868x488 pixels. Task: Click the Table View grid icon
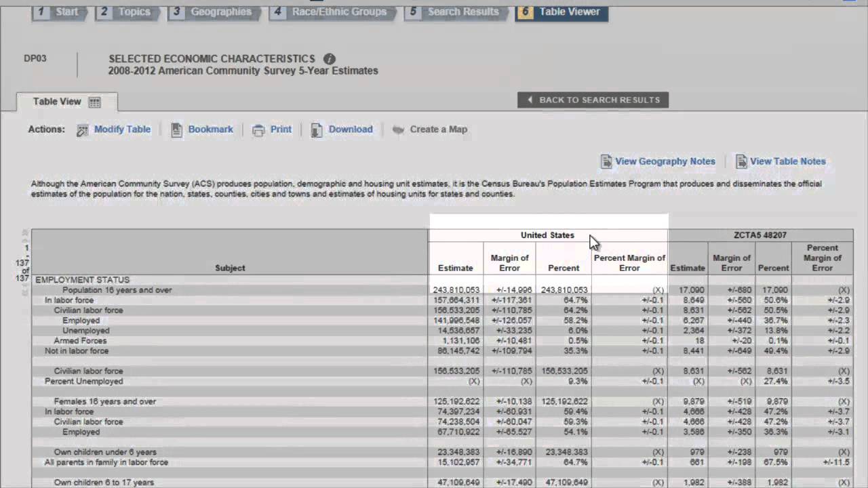[94, 102]
